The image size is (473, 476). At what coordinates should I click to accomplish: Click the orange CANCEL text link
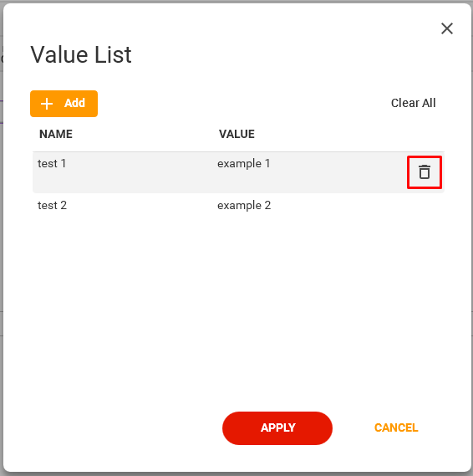tap(396, 427)
